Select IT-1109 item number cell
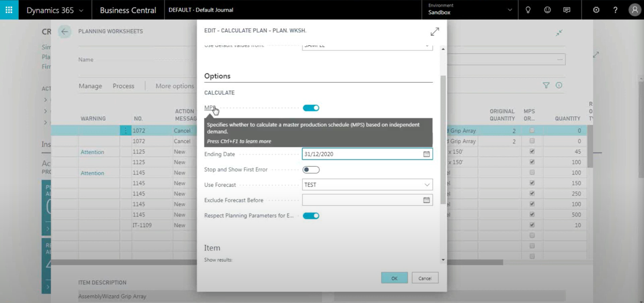The height and width of the screenshot is (303, 644). coord(142,225)
